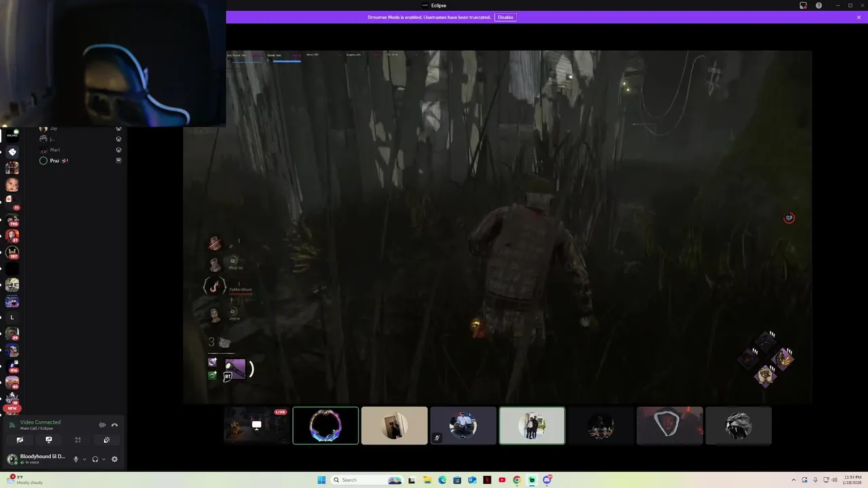Open the Windows Start menu
868x488 pixels.
(x=321, y=480)
